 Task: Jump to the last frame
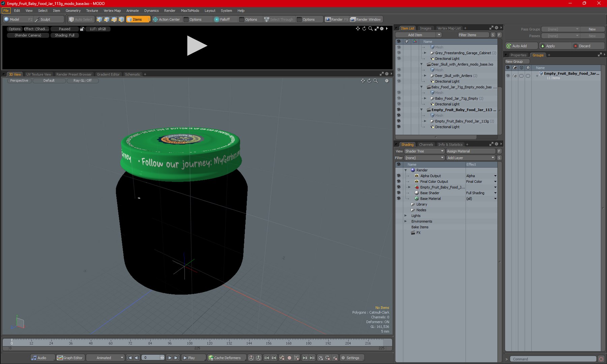[x=177, y=358]
